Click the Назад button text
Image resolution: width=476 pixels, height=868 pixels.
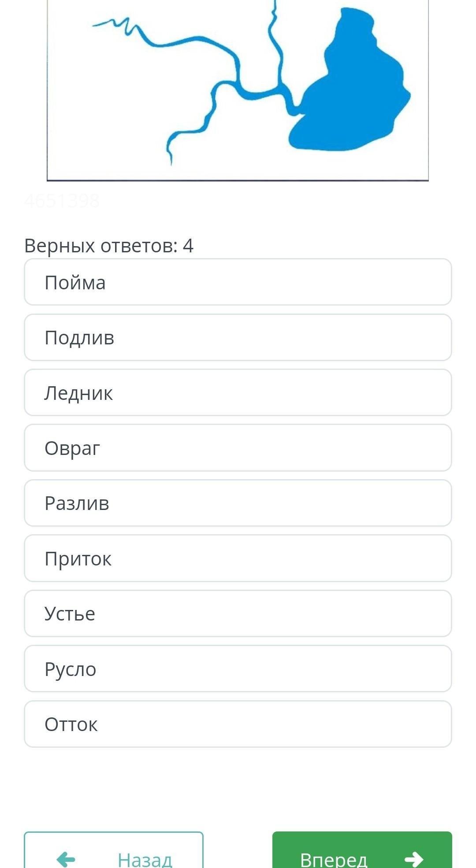[x=145, y=859]
